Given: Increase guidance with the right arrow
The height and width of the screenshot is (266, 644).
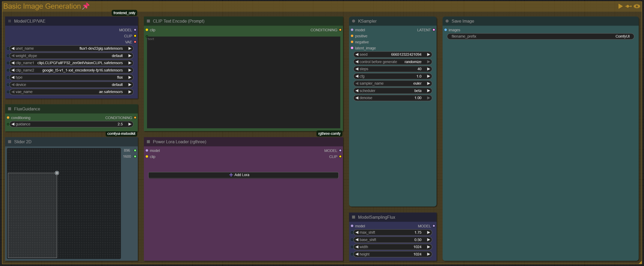Looking at the screenshot, I should [130, 124].
